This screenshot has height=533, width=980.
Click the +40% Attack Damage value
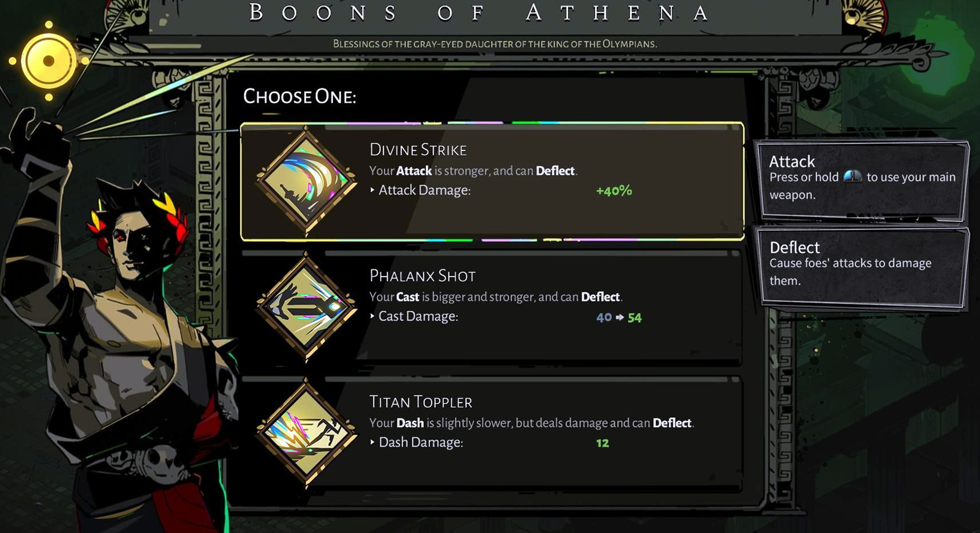tap(614, 191)
